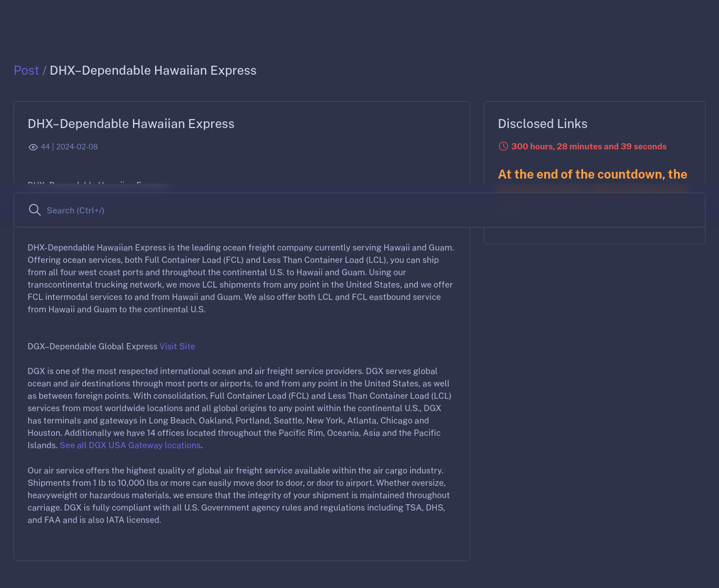Viewport: 719px width, 588px height.
Task: Click the paragraph about Hawaii and Guam freight
Action: tap(241, 279)
